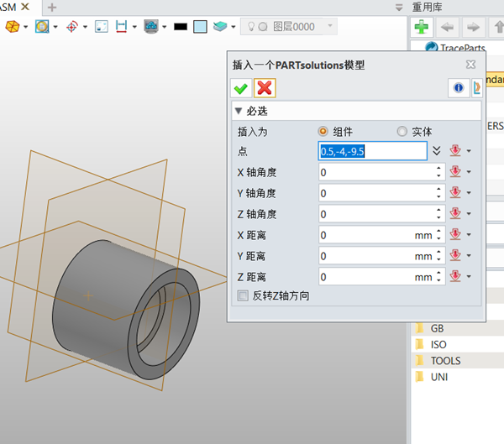Click the pick icon for Z 轴角度
The height and width of the screenshot is (444, 504).
point(455,213)
